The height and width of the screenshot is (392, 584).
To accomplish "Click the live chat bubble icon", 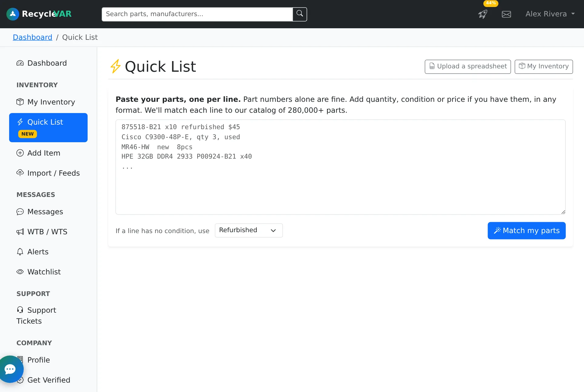I will pyautogui.click(x=10, y=369).
